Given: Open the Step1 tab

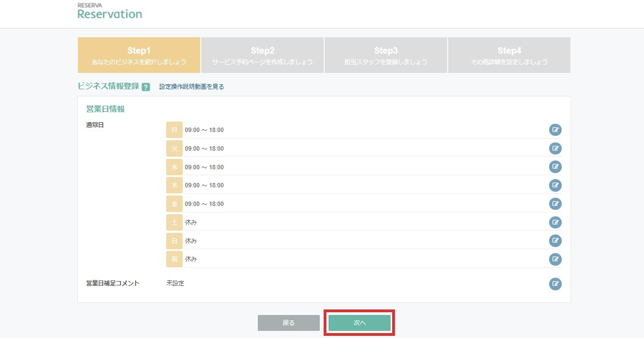Looking at the screenshot, I should click(x=139, y=55).
